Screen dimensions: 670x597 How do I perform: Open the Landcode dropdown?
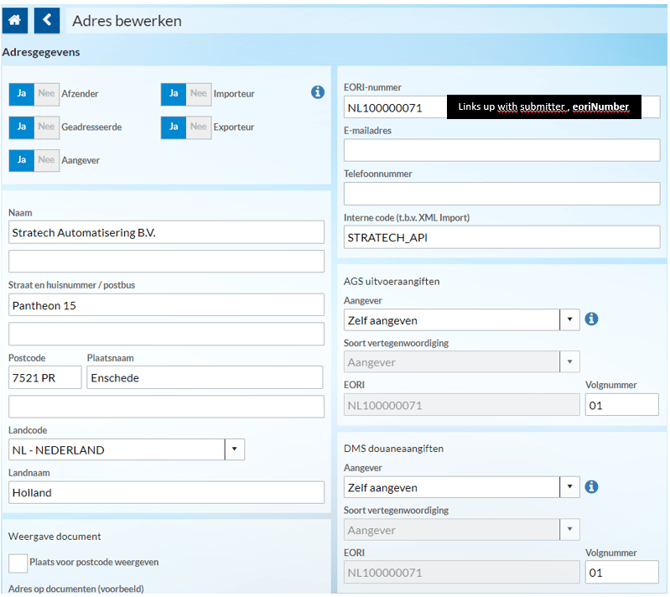tap(126, 449)
